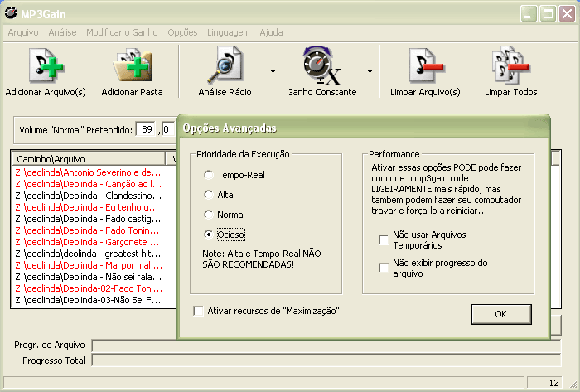Image resolution: width=580 pixels, height=392 pixels.
Task: Click the status bar file count 12
Action: point(544,383)
